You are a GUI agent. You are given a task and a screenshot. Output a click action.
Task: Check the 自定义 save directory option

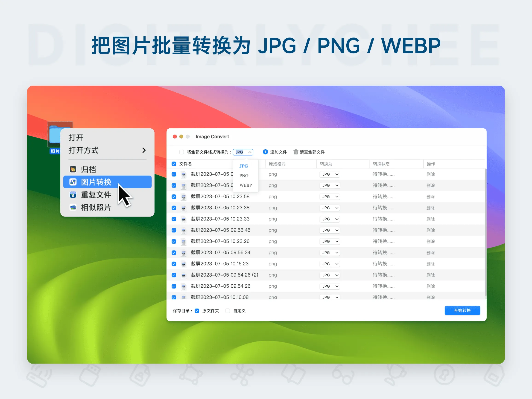(228, 311)
